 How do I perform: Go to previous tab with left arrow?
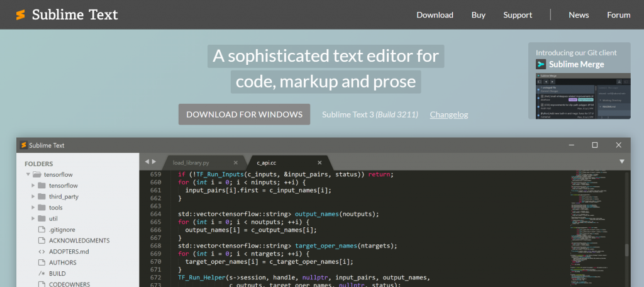tap(147, 162)
